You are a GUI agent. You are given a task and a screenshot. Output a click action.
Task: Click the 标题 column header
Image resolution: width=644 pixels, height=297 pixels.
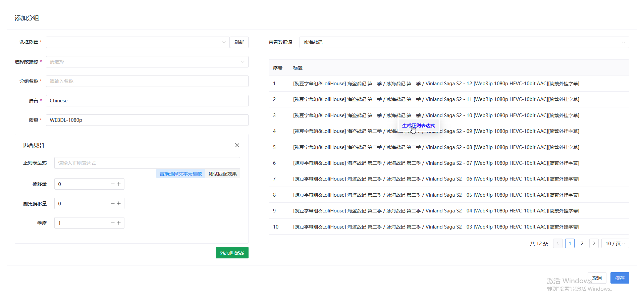click(x=298, y=68)
